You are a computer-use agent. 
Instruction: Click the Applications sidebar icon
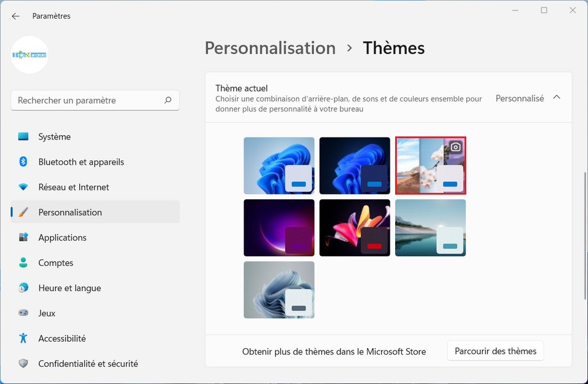click(24, 238)
